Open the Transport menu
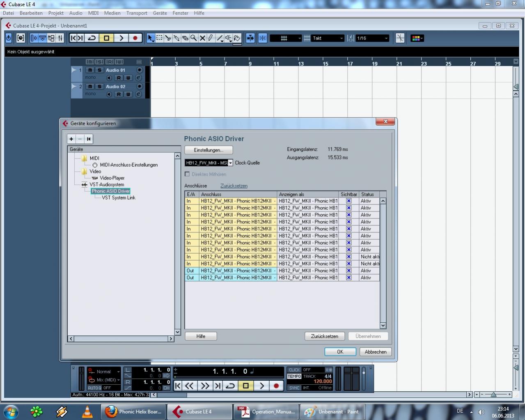Image resolution: width=525 pixels, height=420 pixels. (x=137, y=13)
